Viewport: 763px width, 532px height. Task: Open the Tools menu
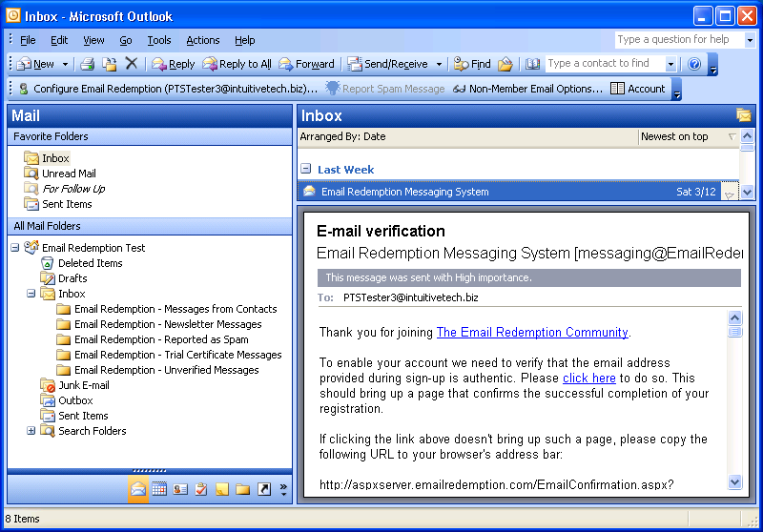point(159,40)
